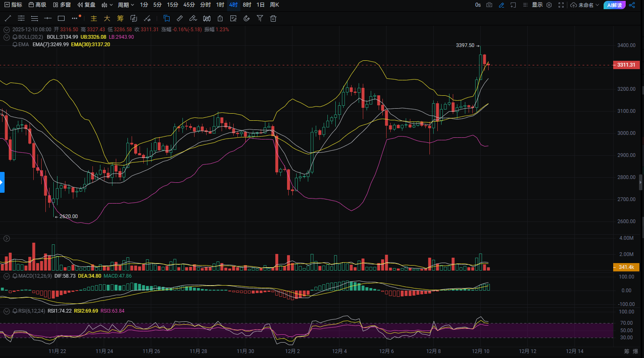The height and width of the screenshot is (358, 644).
Task: Enter fullscreen chart mode
Action: pyautogui.click(x=561, y=5)
